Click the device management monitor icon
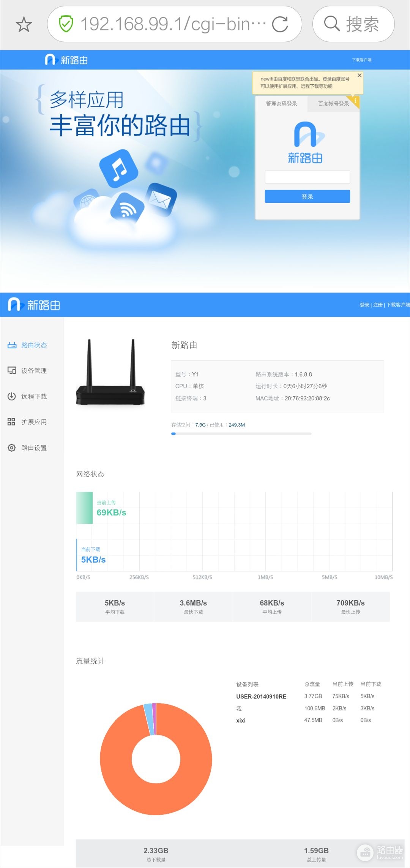This screenshot has height=868, width=410. [12, 370]
